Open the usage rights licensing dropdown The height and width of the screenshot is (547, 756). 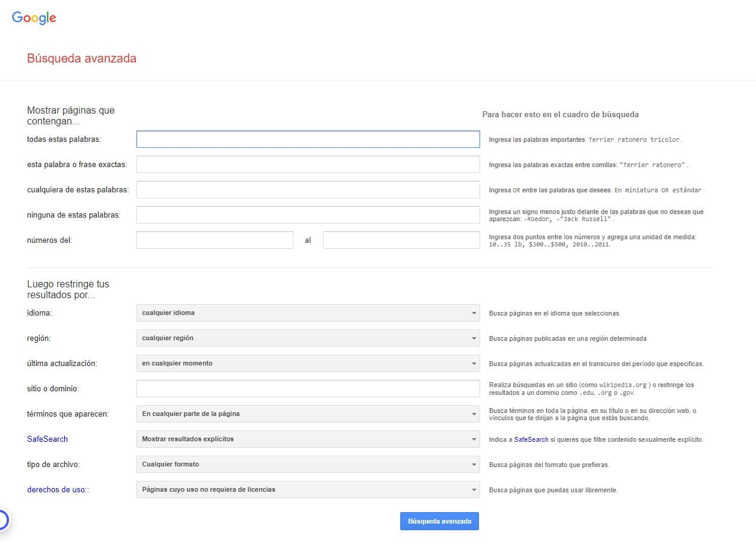point(308,489)
